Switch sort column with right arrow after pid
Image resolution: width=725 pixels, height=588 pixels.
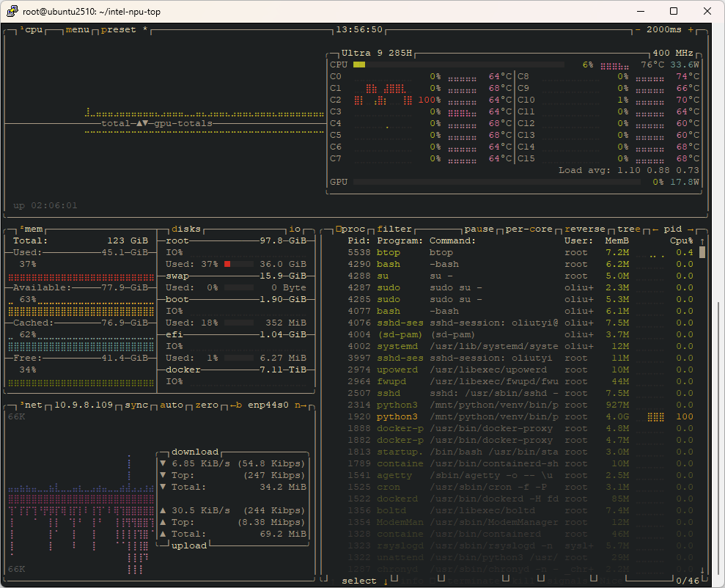[x=691, y=229]
